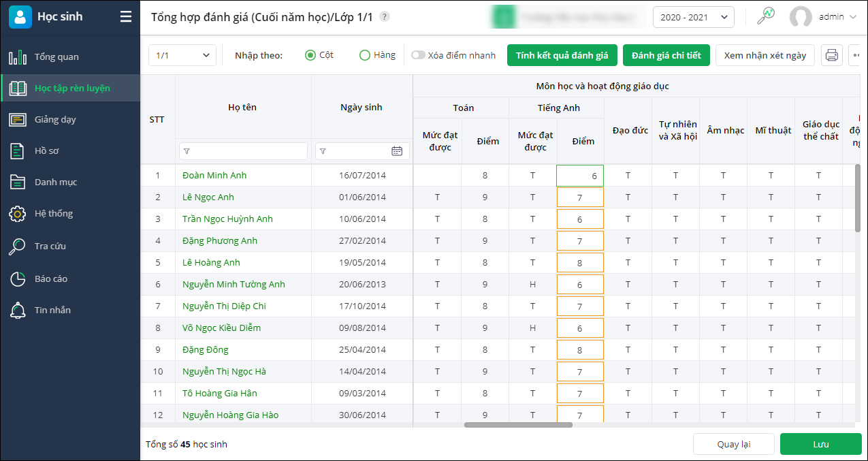Toggle the Xóa điểm nhanh switch
868x461 pixels.
pyautogui.click(x=417, y=55)
